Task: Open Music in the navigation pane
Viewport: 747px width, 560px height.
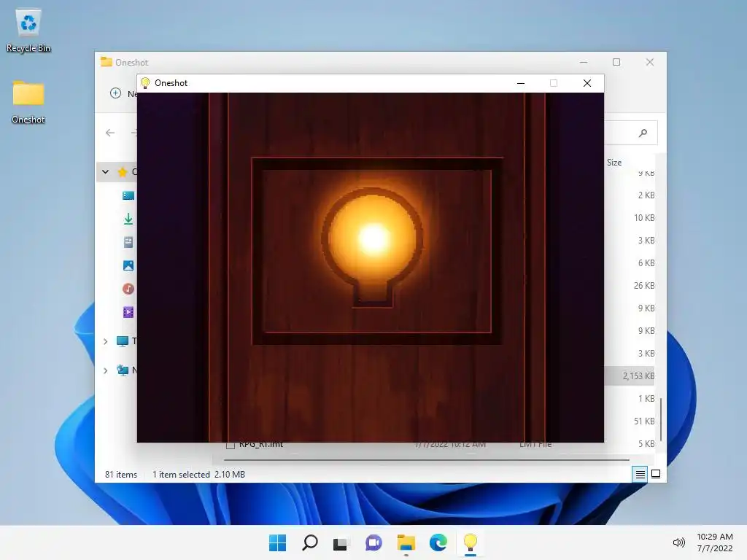Action: [x=128, y=289]
